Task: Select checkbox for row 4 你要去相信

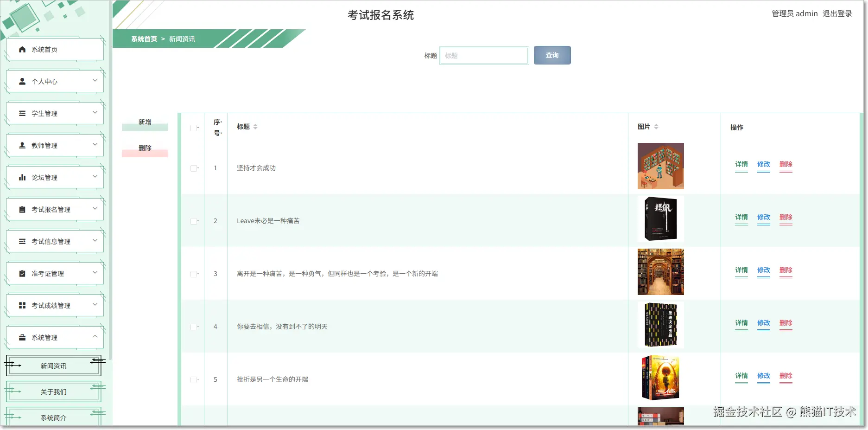Action: 194,327
